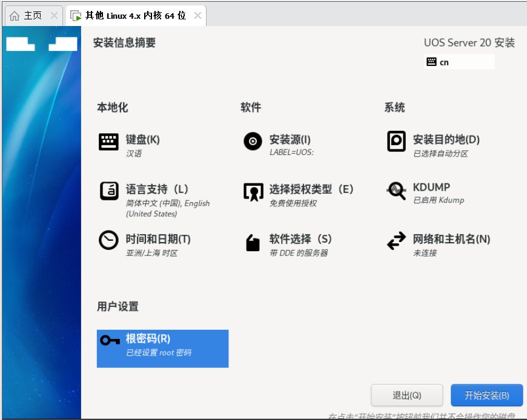Viewport: 527px width, 420px height.
Task: Click the LABEL=UOS: source text
Action: (291, 152)
